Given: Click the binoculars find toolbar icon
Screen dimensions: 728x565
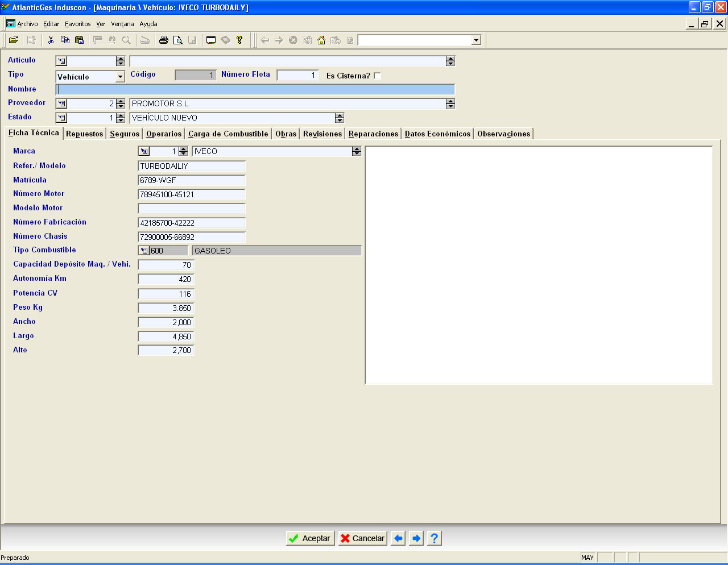Looking at the screenshot, I should pyautogui.click(x=112, y=40).
